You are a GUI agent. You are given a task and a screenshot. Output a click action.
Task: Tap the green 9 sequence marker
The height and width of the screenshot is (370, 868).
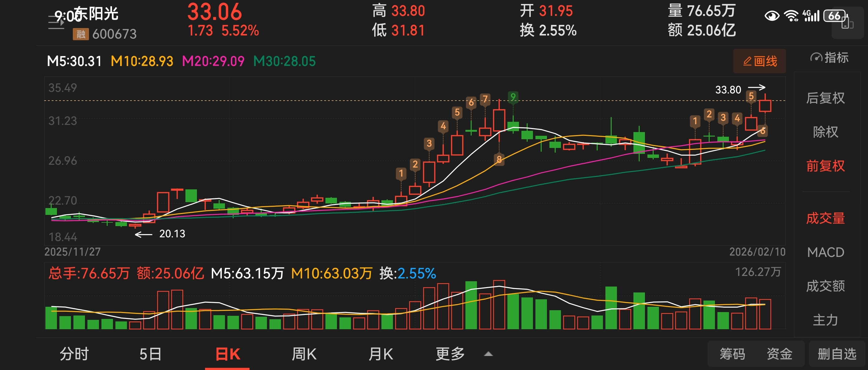(x=513, y=97)
